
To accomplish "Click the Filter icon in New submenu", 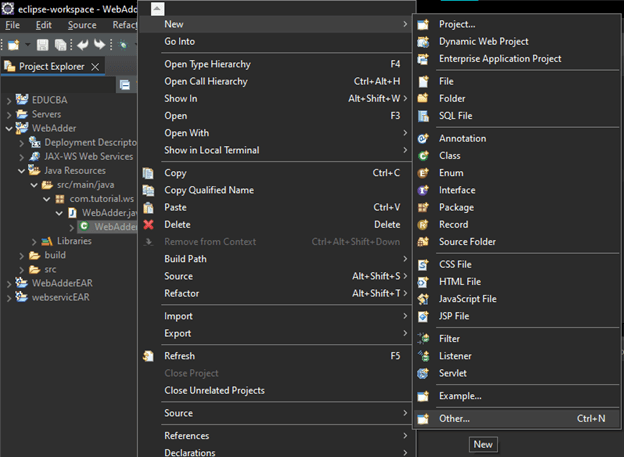I will coord(423,339).
